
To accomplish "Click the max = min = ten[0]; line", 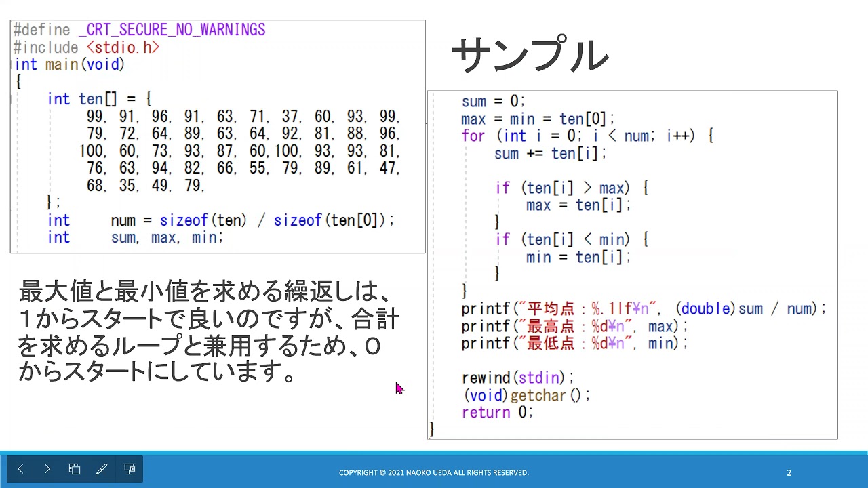I will point(538,119).
